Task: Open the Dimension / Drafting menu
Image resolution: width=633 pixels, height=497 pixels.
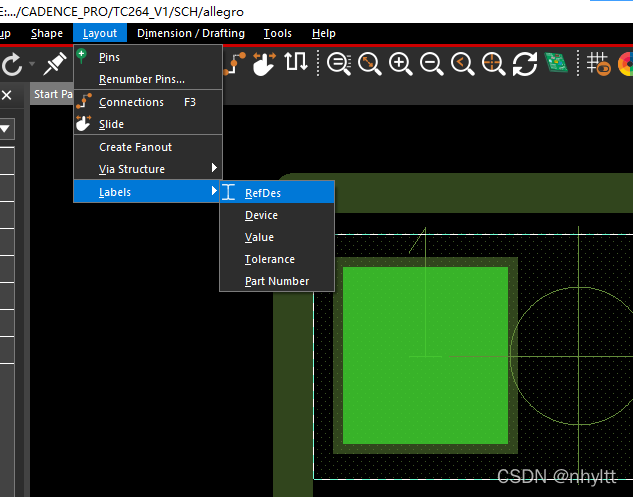Action: point(191,33)
